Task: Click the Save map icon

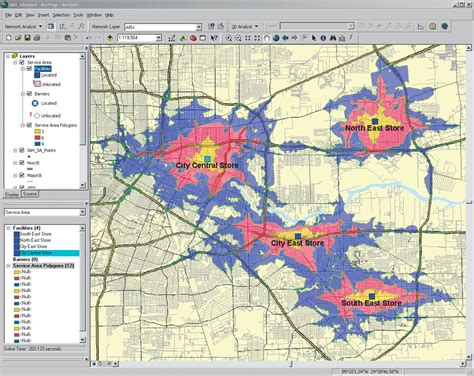Action: (27, 38)
